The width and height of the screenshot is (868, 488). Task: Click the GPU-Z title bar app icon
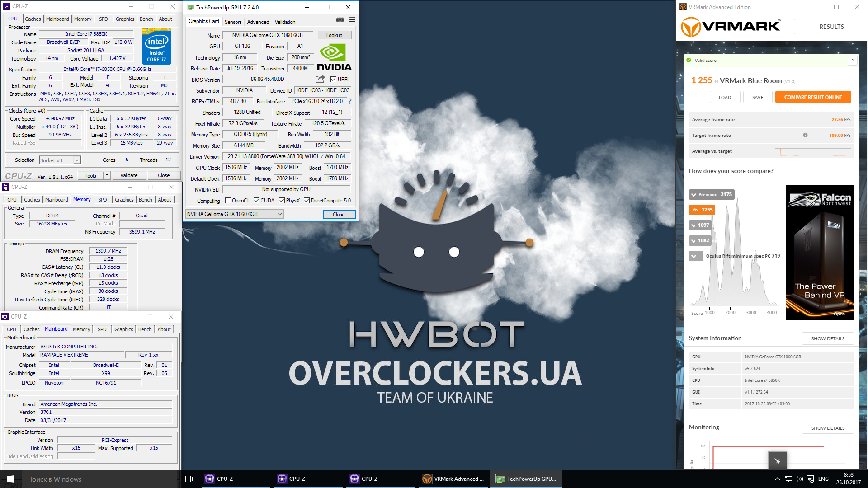click(190, 7)
